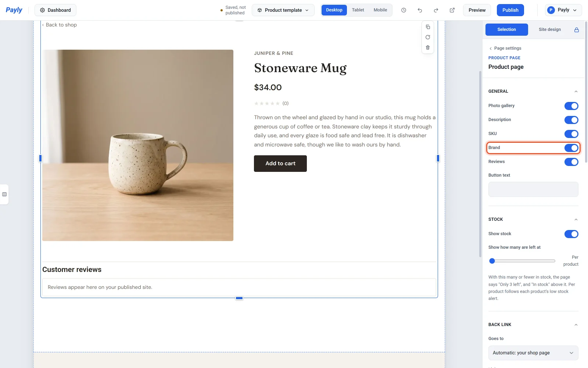588x368 pixels.
Task: Click the Button text input field
Action: click(x=533, y=189)
